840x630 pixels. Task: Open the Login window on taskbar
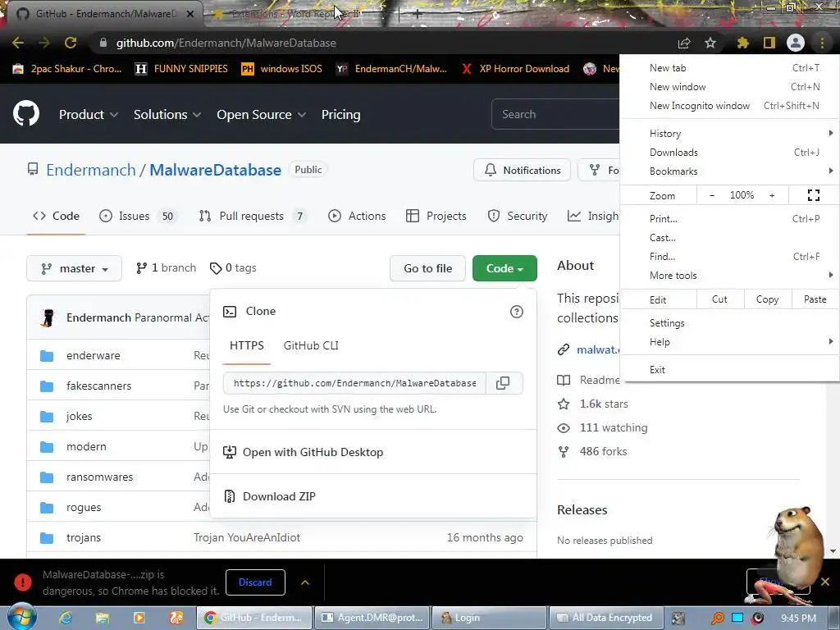(x=489, y=618)
